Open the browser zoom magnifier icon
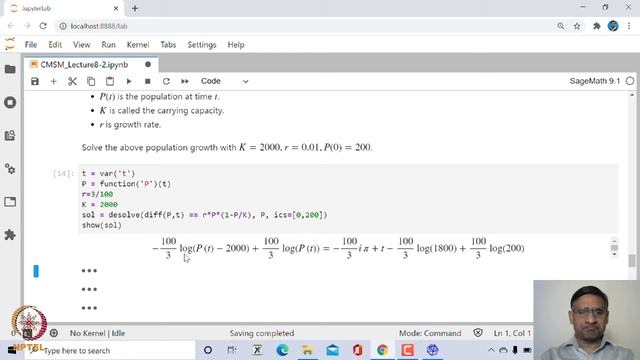640x360 pixels. coord(561,26)
